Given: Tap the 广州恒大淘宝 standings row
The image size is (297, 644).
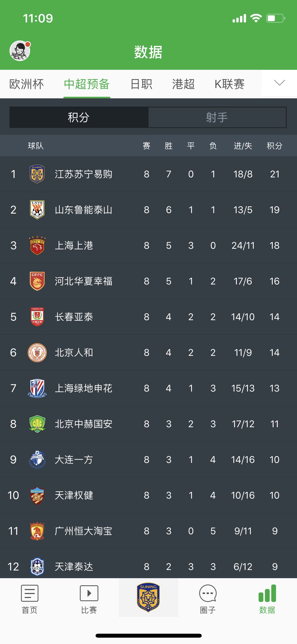Looking at the screenshot, I should point(148,531).
